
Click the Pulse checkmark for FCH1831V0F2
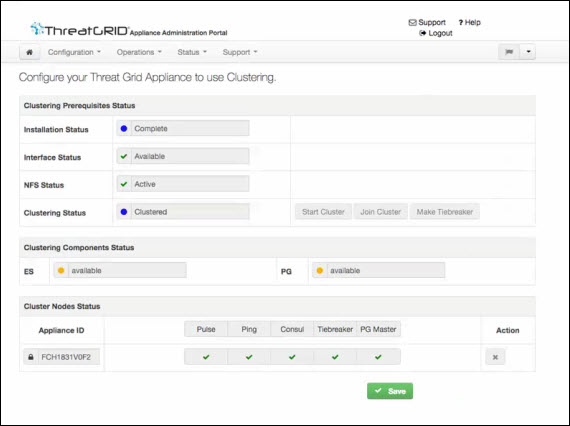pos(206,357)
